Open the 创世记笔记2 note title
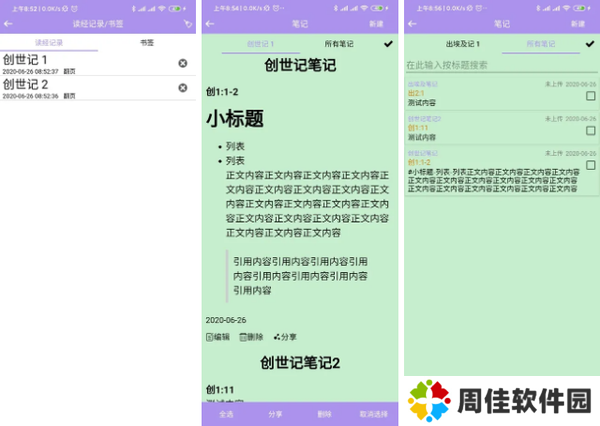 (300, 363)
